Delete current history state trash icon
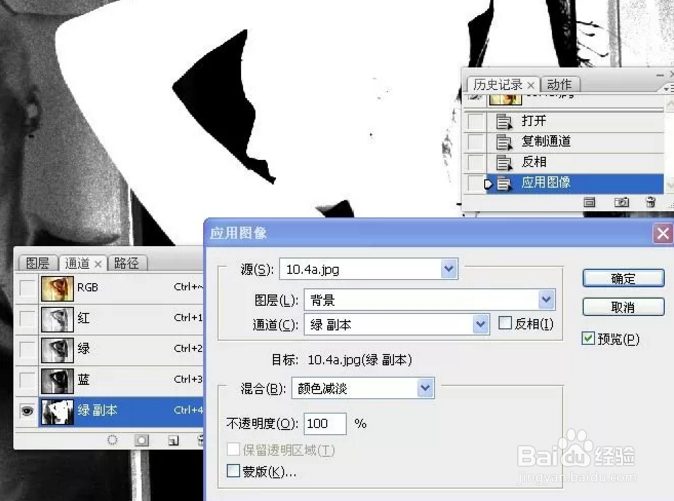The height and width of the screenshot is (501, 674). point(651,202)
